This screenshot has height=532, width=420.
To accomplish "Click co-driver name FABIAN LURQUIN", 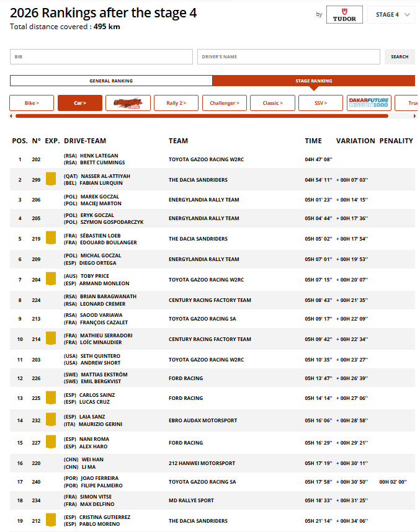I will tap(101, 183).
